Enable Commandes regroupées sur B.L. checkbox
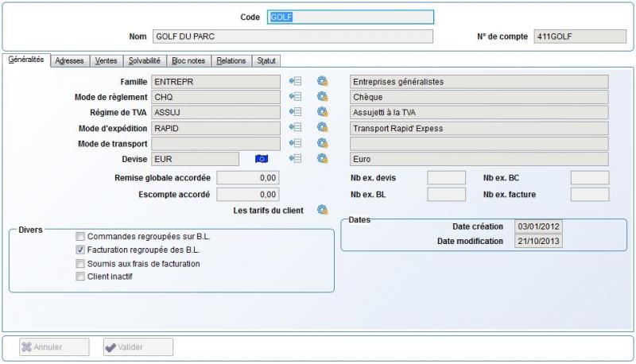The width and height of the screenshot is (636, 364). pyautogui.click(x=80, y=237)
